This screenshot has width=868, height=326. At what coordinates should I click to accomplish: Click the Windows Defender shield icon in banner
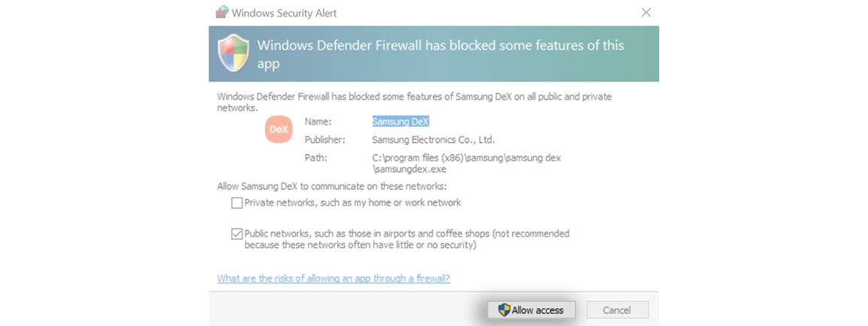pos(233,53)
